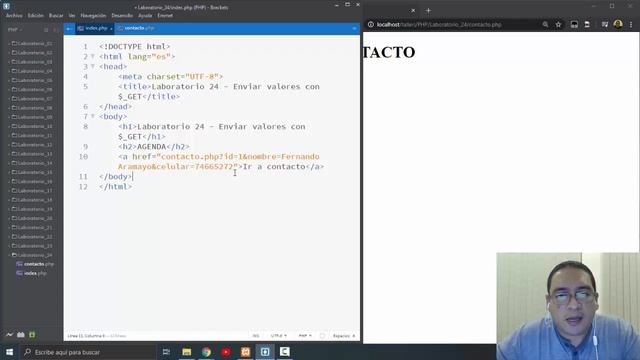Click first extension icon after the bookmark star
This screenshot has height=360, width=640.
point(574,24)
